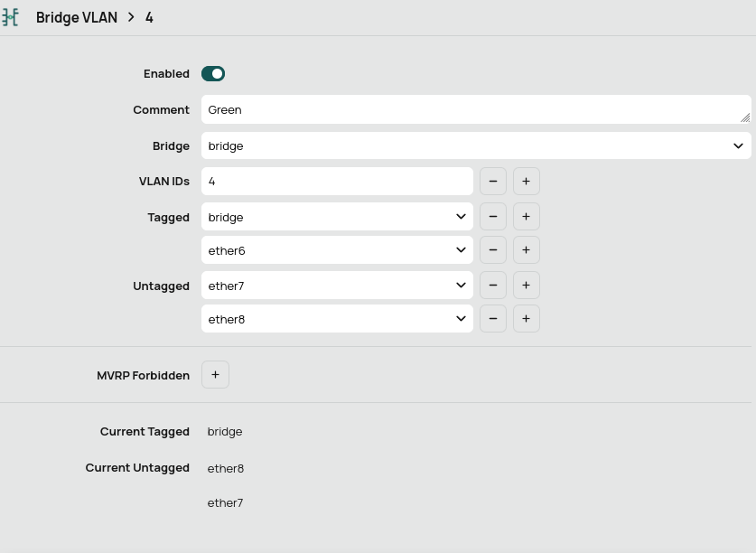
Task: Add an MVRP Forbidden entry
Action: pos(215,375)
